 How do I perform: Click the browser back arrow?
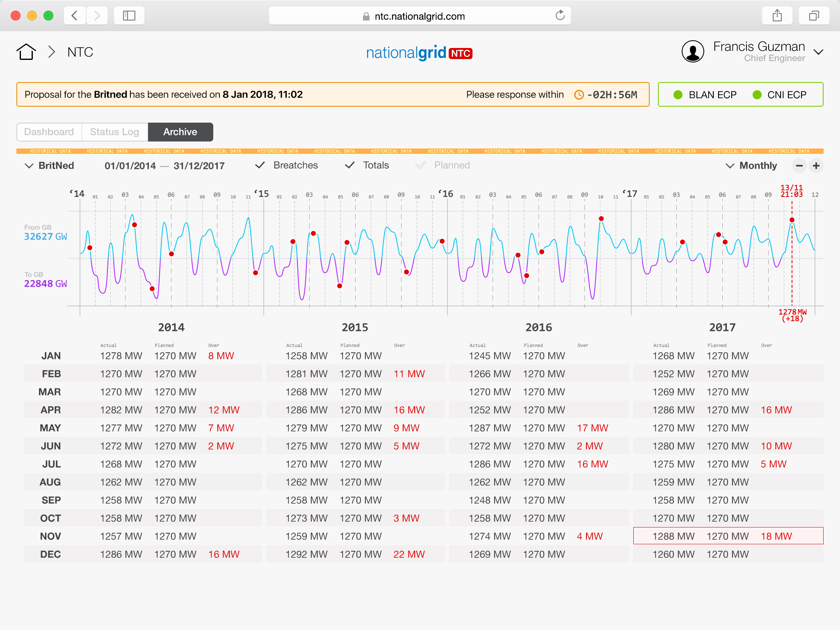[75, 16]
